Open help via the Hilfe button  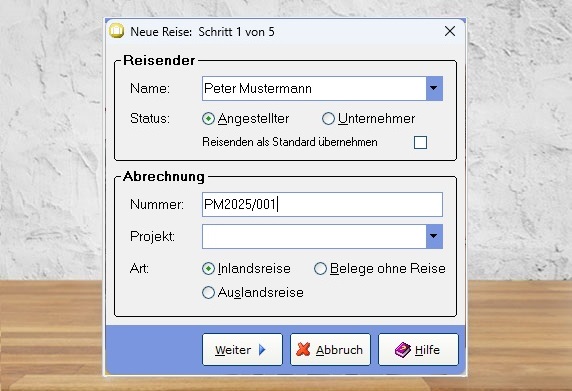418,349
